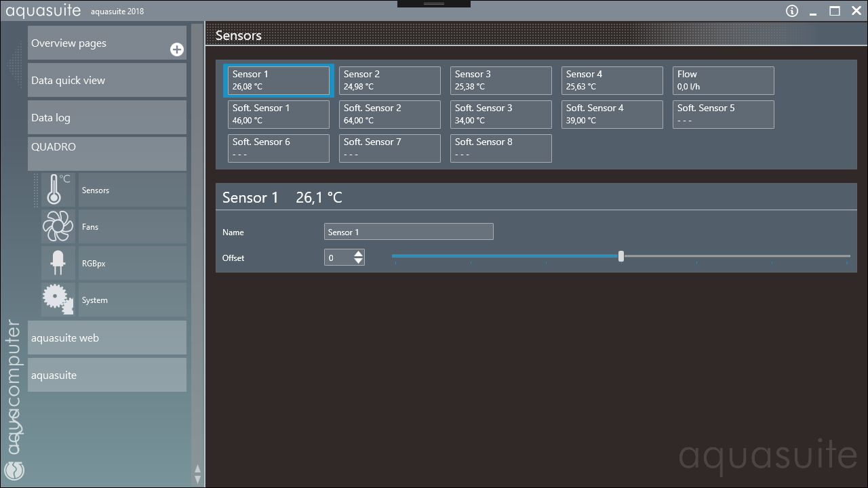Open the Data log section
868x488 pixels.
pyautogui.click(x=107, y=117)
